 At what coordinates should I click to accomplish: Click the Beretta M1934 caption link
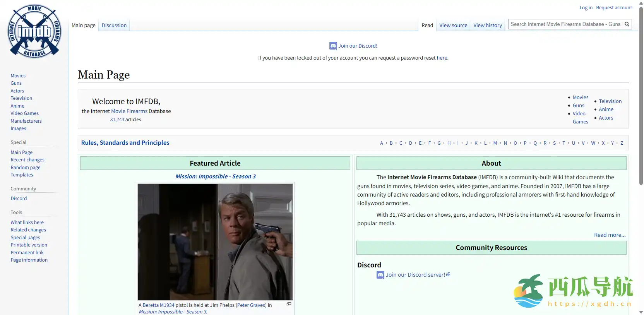point(158,305)
